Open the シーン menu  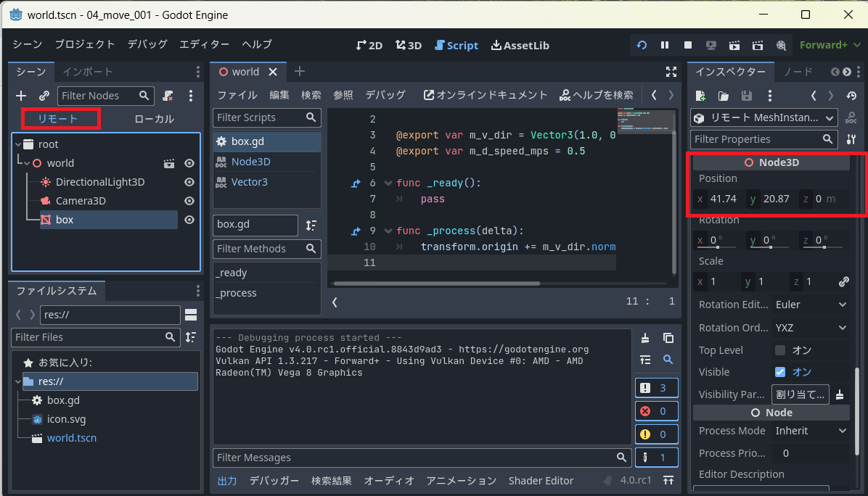point(27,44)
